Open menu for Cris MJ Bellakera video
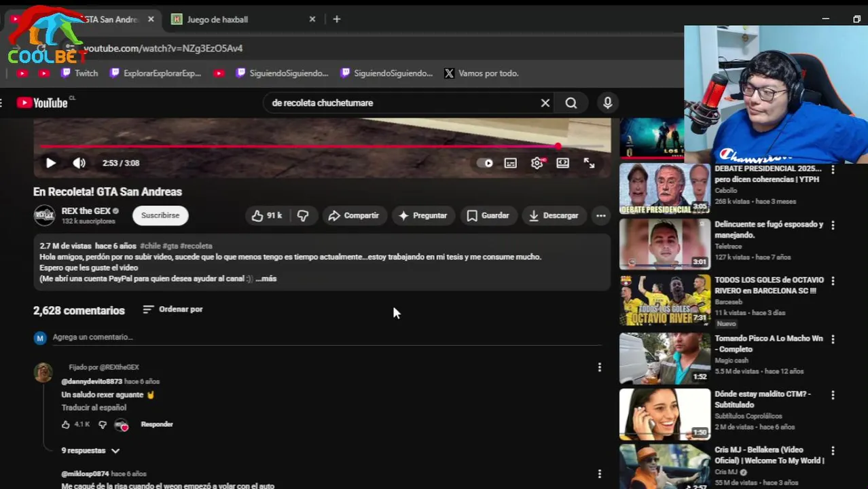 [x=833, y=450]
